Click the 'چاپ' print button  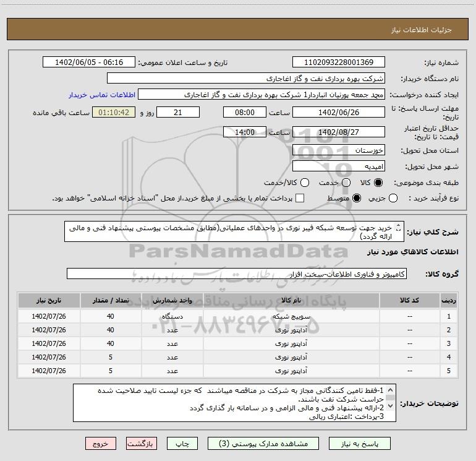click(182, 444)
